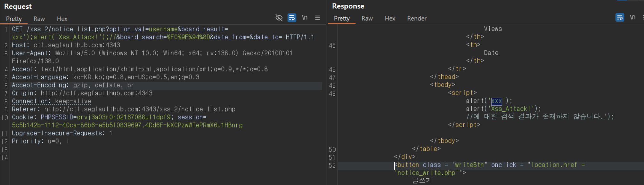Switch to the Response Hex tab

[390, 19]
